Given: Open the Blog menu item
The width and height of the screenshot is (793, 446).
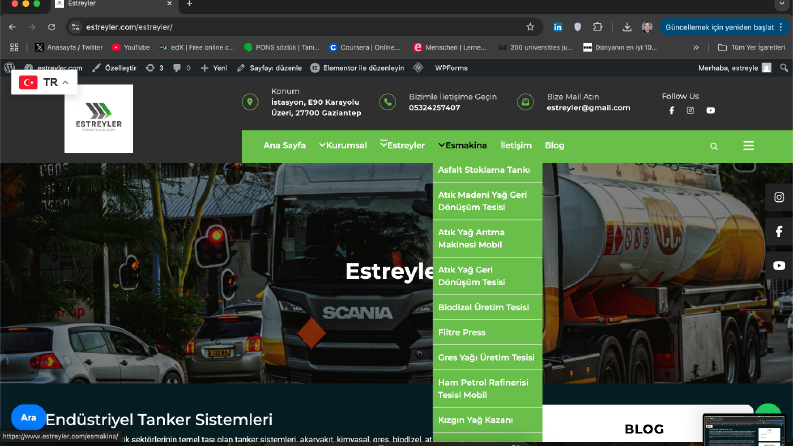Looking at the screenshot, I should [x=554, y=145].
